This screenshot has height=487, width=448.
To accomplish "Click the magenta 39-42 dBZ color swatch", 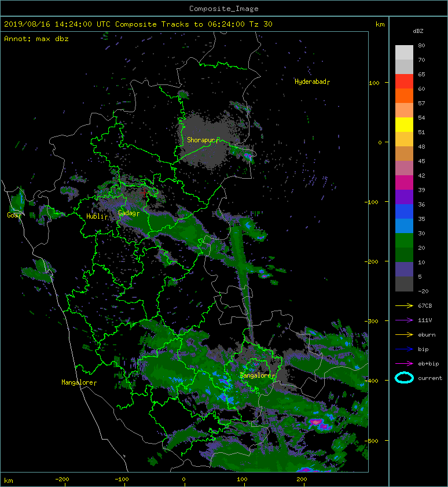I will (x=404, y=183).
